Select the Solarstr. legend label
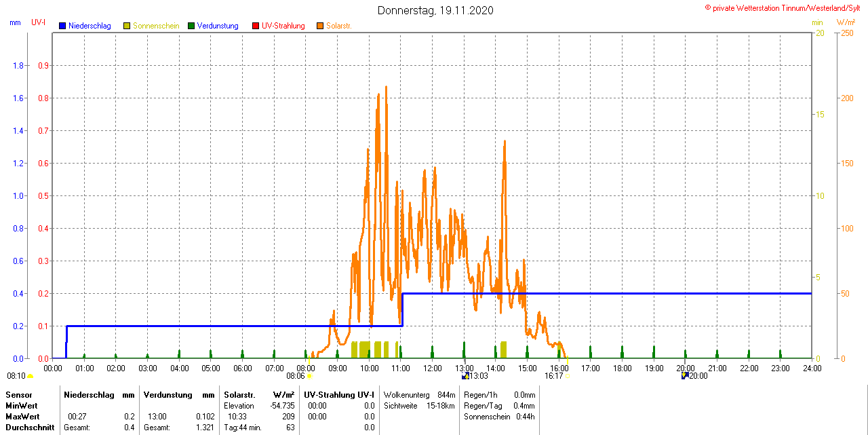Viewport: 868px width, 435px height. pos(339,26)
